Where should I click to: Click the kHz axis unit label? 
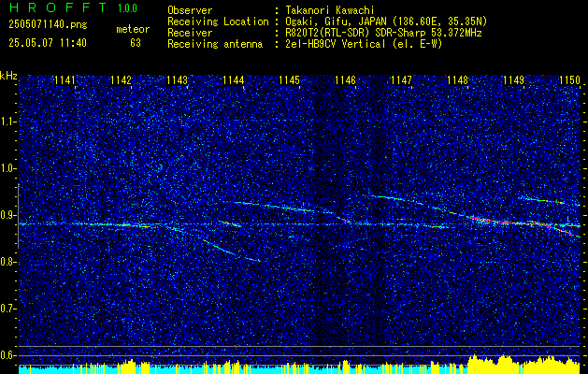(x=8, y=76)
